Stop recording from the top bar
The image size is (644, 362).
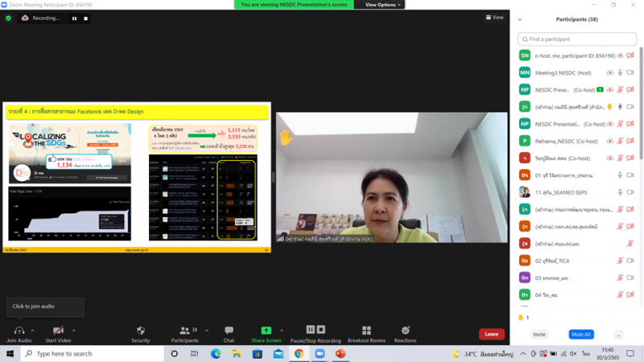click(x=85, y=19)
